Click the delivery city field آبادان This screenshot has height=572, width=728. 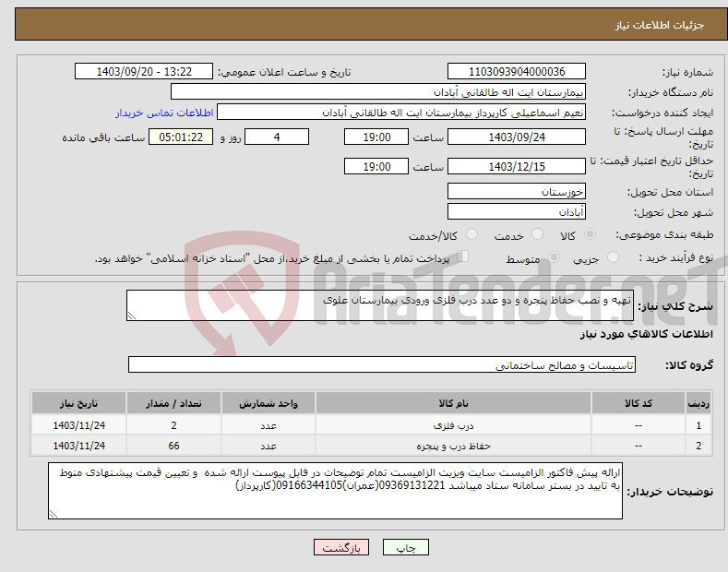coord(517,211)
